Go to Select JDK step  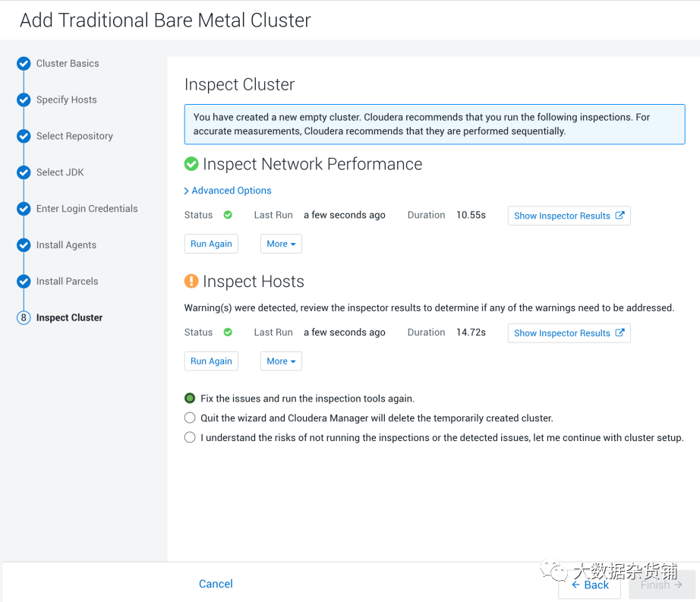coord(60,172)
